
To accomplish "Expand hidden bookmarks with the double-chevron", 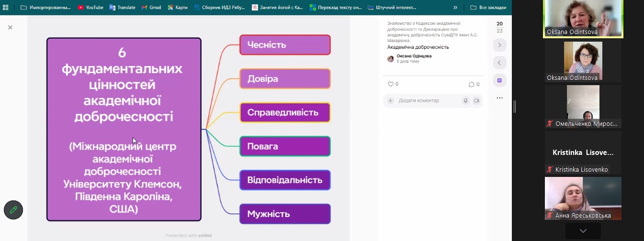I will tap(455, 8).
